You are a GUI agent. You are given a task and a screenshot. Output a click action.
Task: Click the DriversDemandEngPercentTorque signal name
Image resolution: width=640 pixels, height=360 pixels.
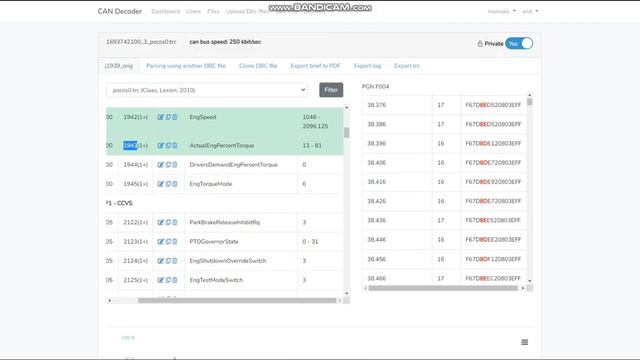pyautogui.click(x=233, y=165)
